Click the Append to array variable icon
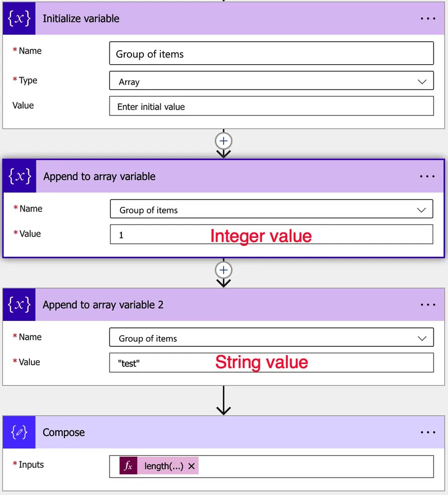Viewport: 448px width, 495px height. tap(20, 177)
